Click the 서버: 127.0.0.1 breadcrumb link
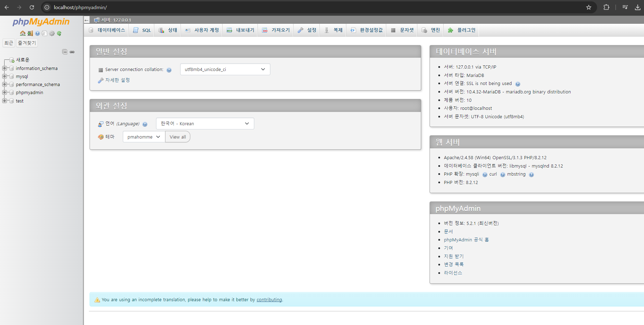 click(x=116, y=20)
